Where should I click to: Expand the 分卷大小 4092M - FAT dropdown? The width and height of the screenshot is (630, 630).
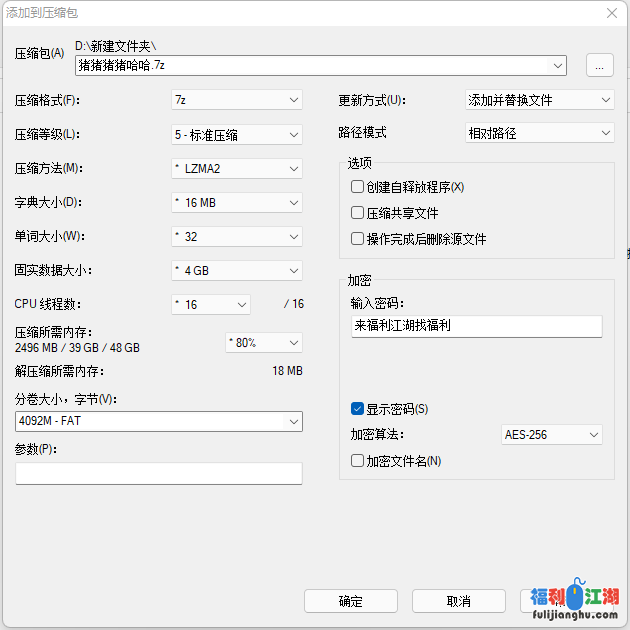[x=158, y=422]
